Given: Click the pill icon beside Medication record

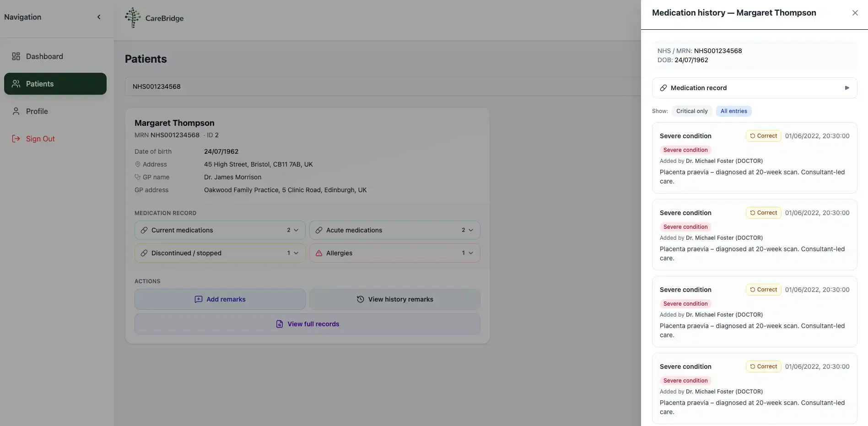Looking at the screenshot, I should 663,88.
